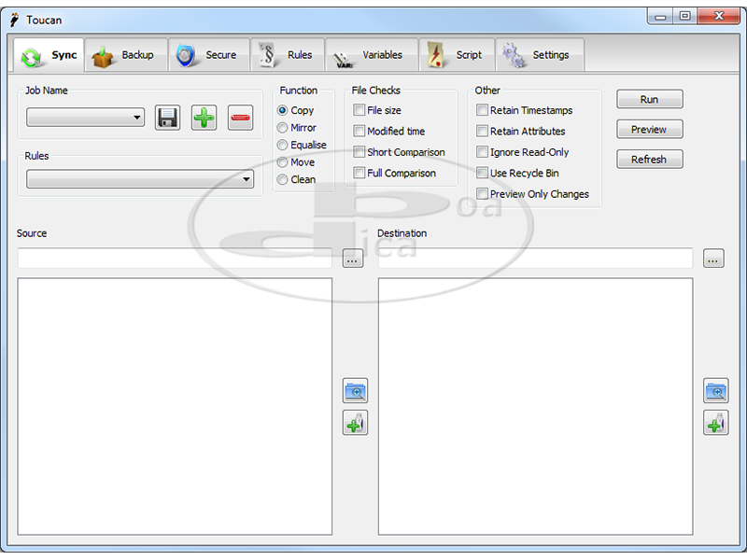Click the save job floppy disk icon
The image size is (747, 560).
[167, 118]
